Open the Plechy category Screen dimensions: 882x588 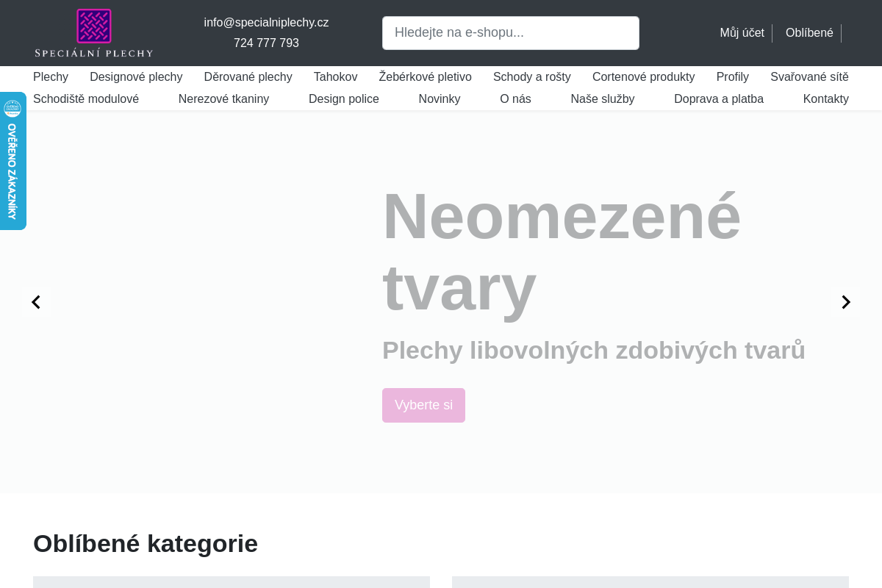(50, 76)
